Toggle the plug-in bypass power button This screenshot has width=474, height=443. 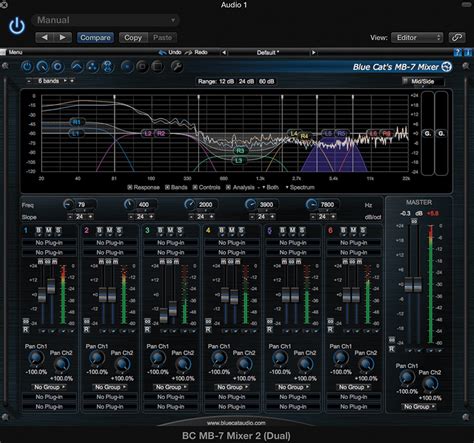pyautogui.click(x=17, y=26)
